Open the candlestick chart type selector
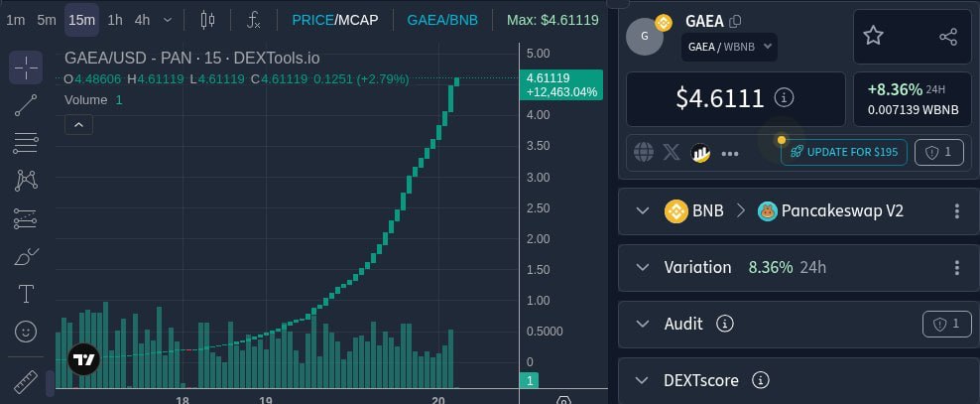 click(x=207, y=20)
